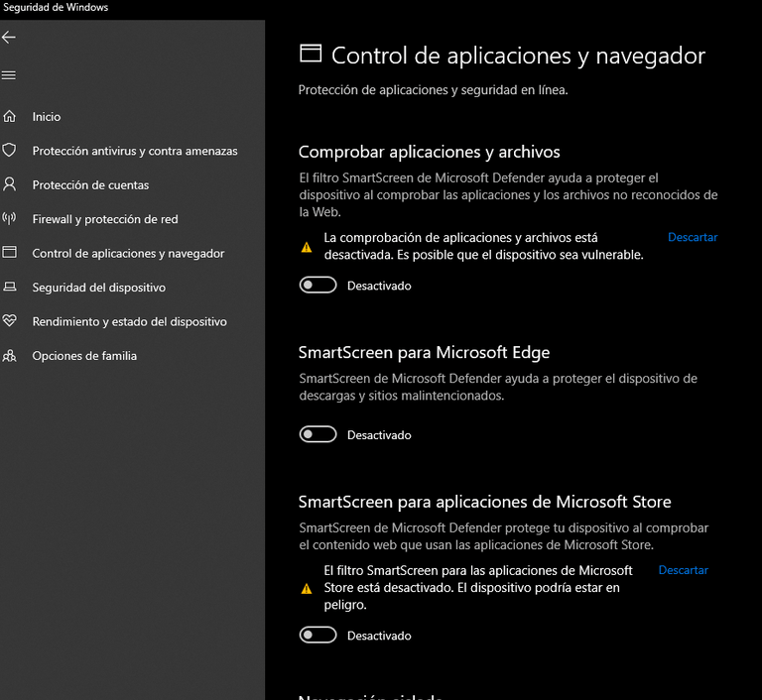This screenshot has height=700, width=762.
Task: Dismiss the apps and files check warning
Action: point(693,238)
